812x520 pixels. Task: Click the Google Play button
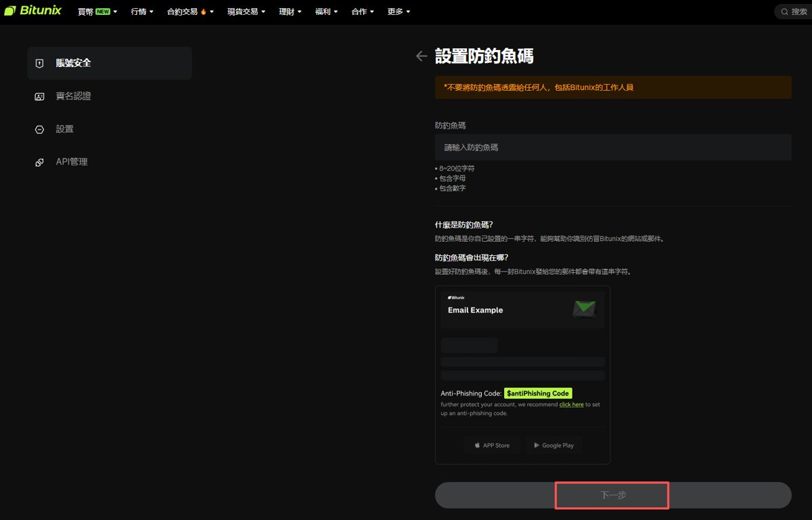coord(554,445)
